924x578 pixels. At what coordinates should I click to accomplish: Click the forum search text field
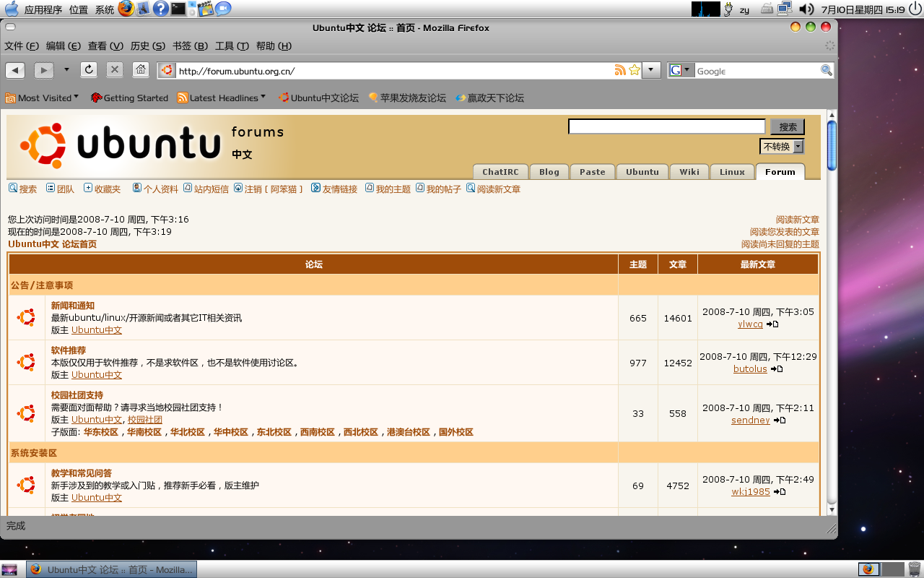(x=666, y=126)
